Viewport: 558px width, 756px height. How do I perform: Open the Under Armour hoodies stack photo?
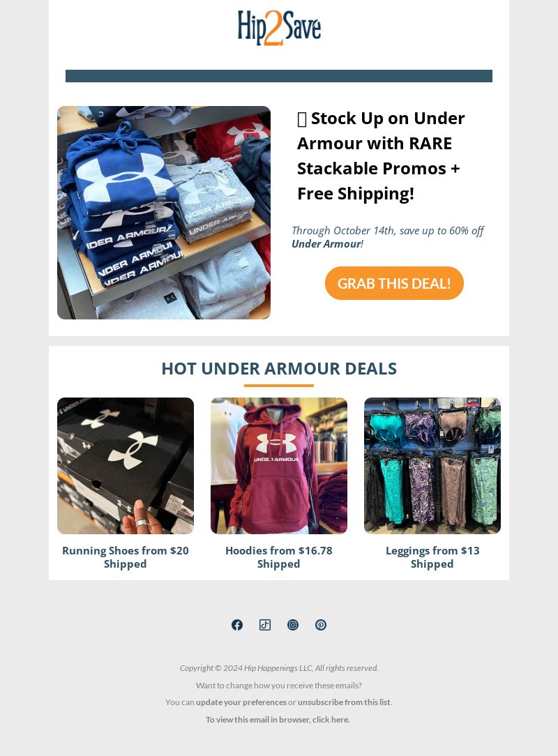pyautogui.click(x=163, y=213)
